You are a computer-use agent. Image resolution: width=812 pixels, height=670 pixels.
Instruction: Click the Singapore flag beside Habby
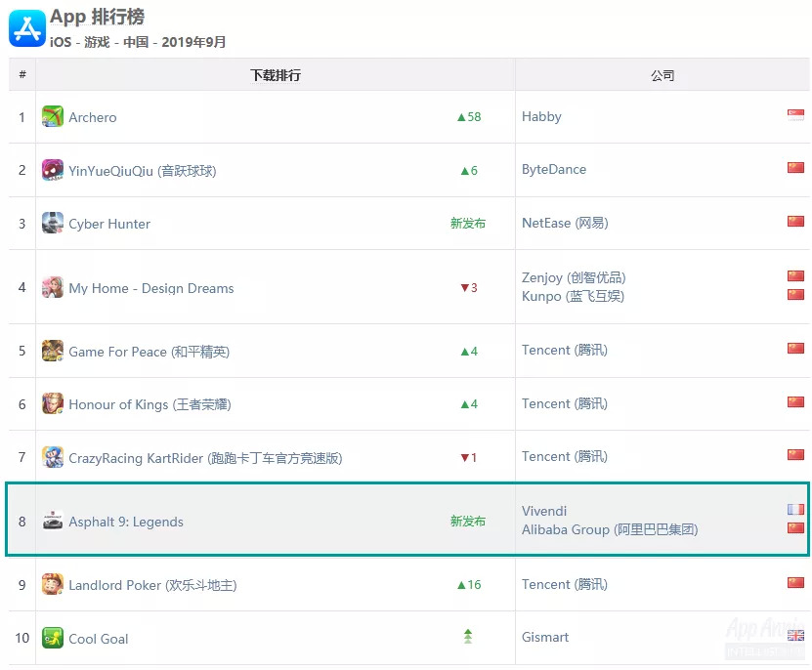pyautogui.click(x=795, y=114)
